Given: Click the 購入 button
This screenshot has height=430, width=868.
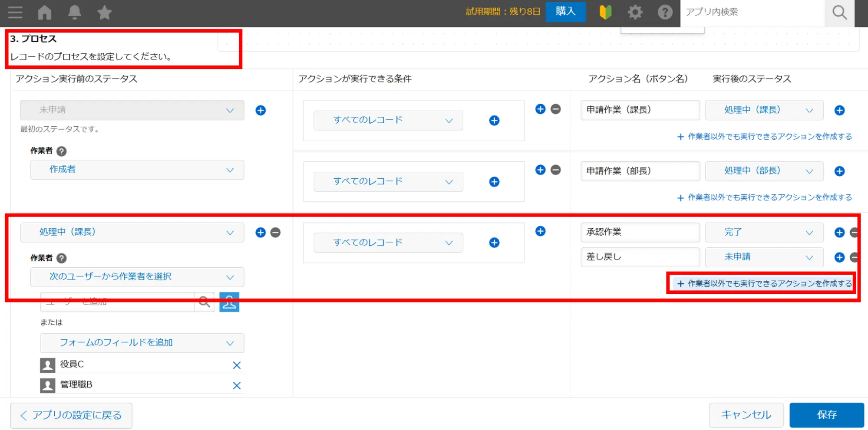Looking at the screenshot, I should click(565, 12).
